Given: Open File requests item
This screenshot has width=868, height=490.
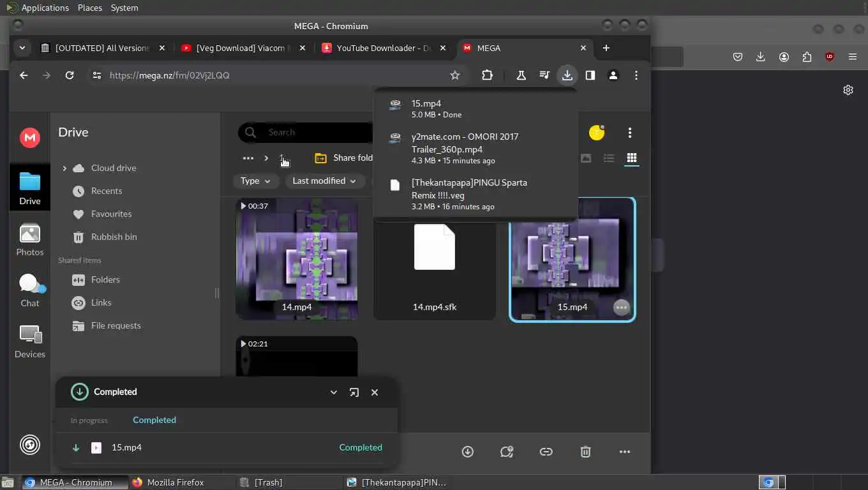Looking at the screenshot, I should (x=116, y=325).
